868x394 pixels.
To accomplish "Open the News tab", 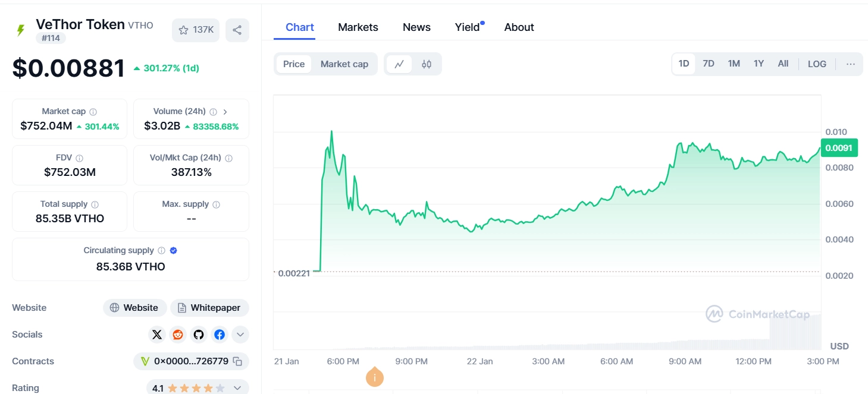I will (416, 27).
